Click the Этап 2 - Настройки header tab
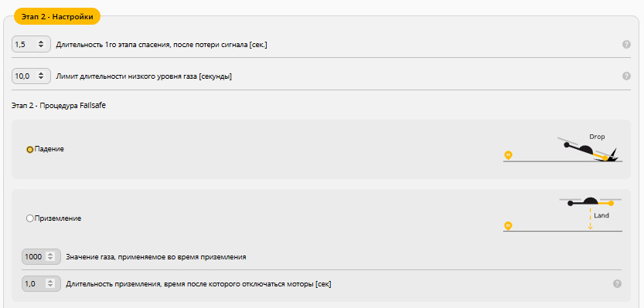 point(57,16)
